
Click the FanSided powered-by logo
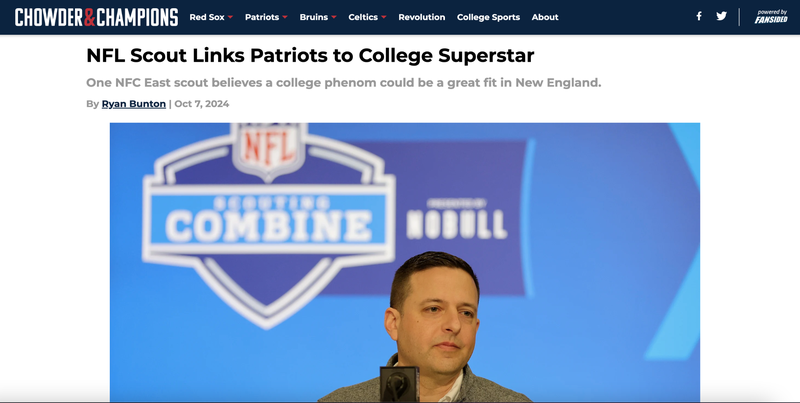[x=771, y=17]
